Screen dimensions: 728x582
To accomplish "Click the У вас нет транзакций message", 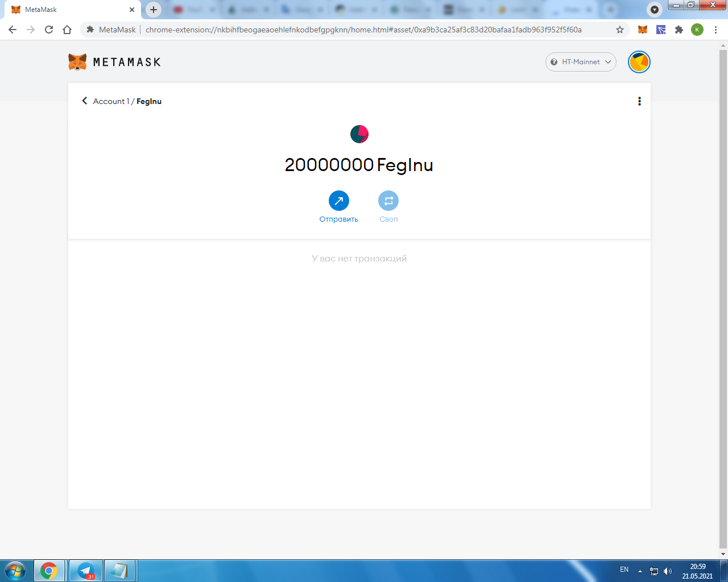I will tap(359, 259).
